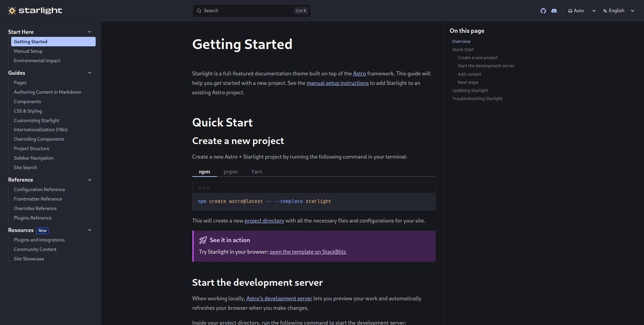The width and height of the screenshot is (644, 325).
Task: Jump to Start the development server in contents
Action: (486, 66)
